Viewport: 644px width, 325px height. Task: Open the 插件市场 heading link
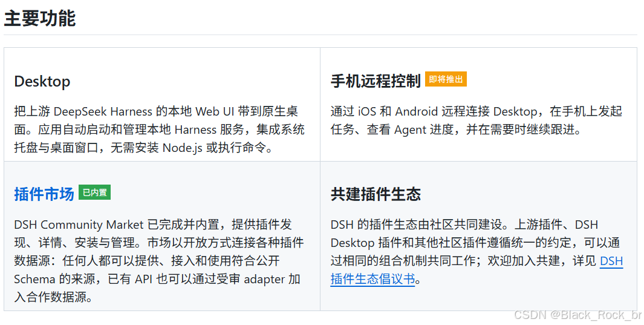coord(44,194)
